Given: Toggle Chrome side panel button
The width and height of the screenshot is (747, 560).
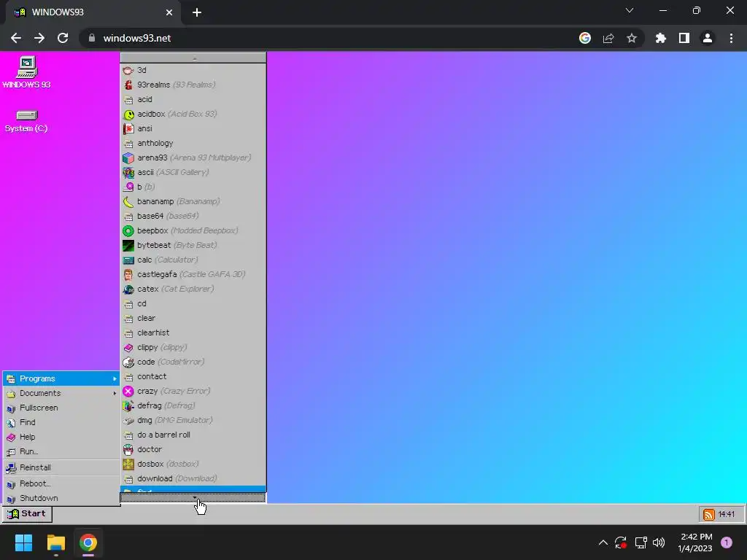Looking at the screenshot, I should 684,38.
